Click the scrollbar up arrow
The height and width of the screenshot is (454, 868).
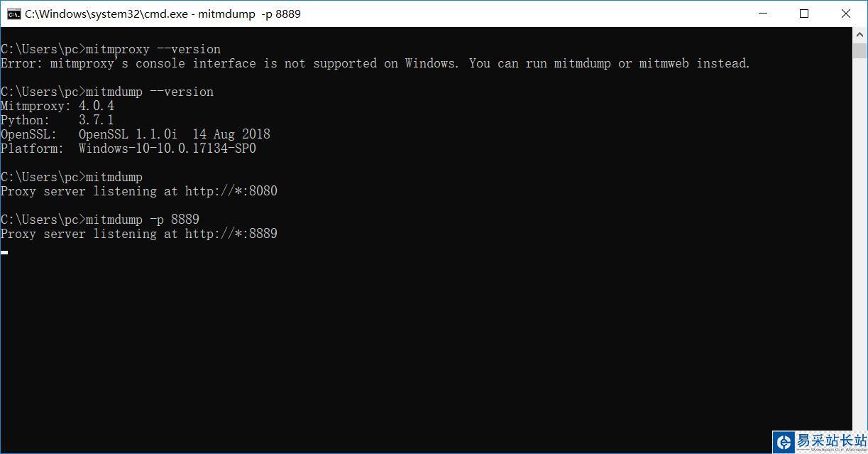859,35
